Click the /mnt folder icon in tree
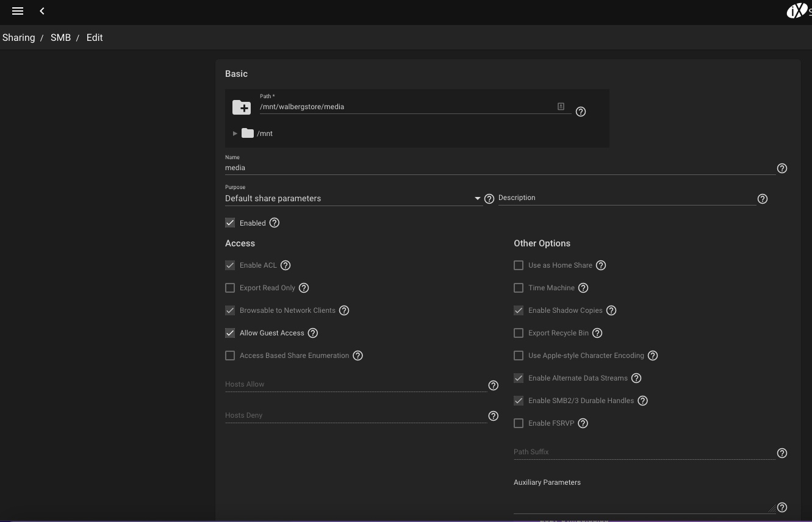The width and height of the screenshot is (812, 522). point(248,133)
